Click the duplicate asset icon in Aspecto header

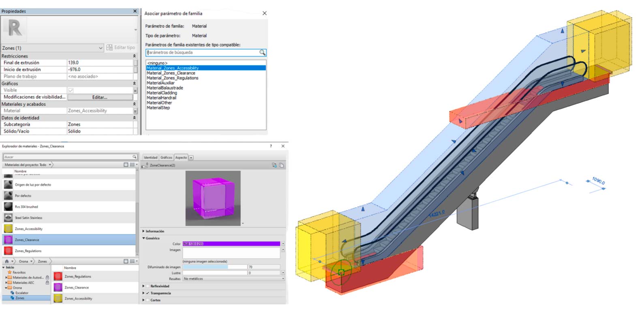tap(281, 165)
